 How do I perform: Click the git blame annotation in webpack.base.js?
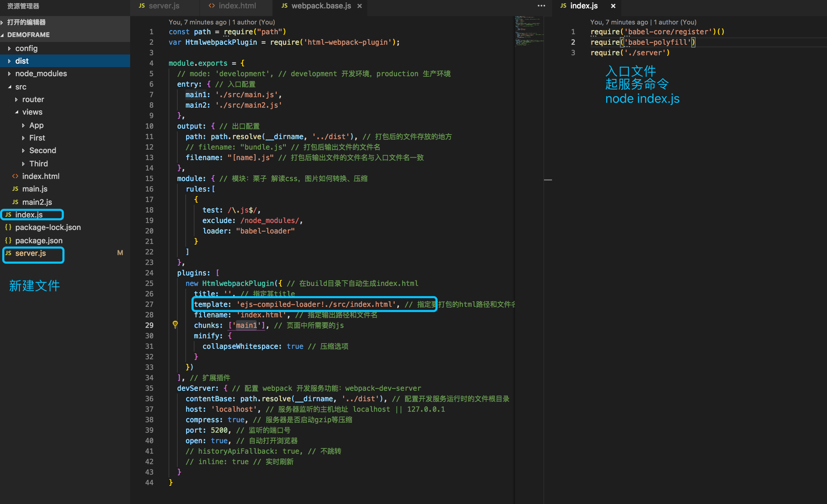click(222, 22)
